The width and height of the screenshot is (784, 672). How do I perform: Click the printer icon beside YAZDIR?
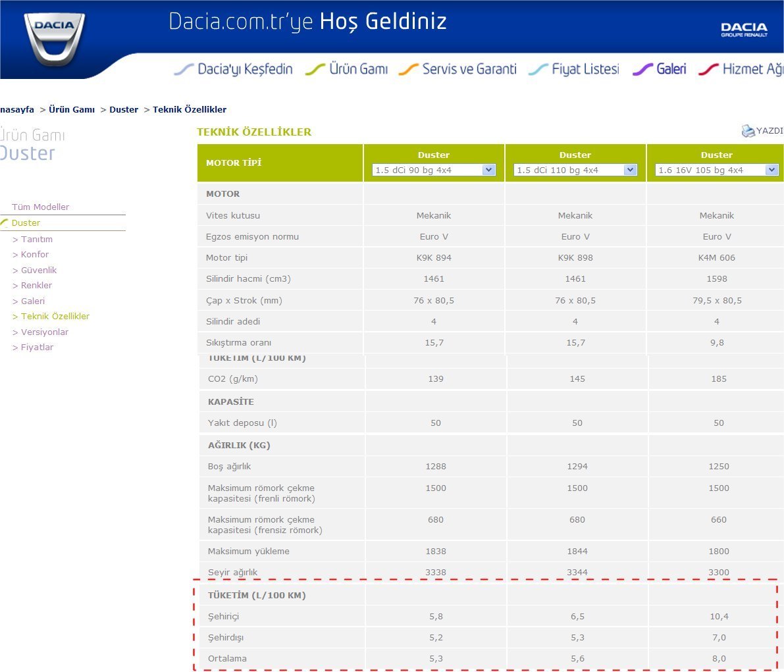click(x=748, y=131)
